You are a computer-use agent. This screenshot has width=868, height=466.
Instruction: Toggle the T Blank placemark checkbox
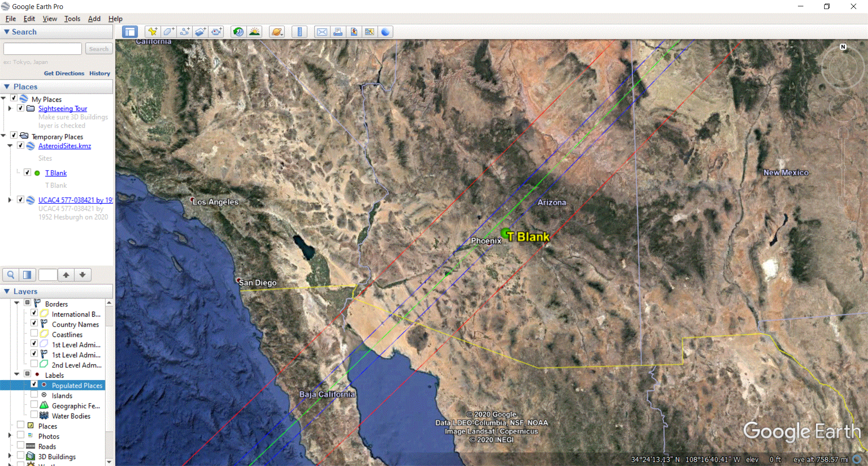tap(27, 172)
